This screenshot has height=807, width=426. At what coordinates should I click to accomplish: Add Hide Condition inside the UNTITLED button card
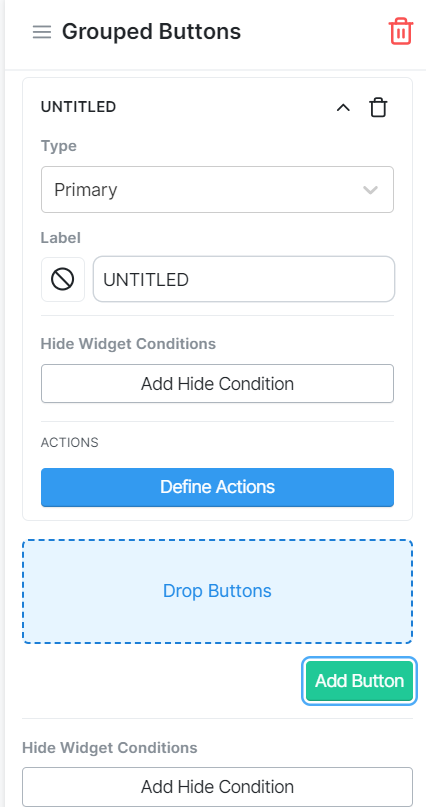[x=217, y=383]
